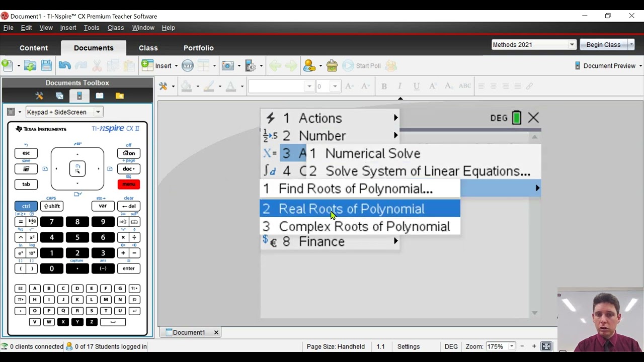This screenshot has width=644, height=362.
Task: Click the student name format icon
Action: (309, 66)
